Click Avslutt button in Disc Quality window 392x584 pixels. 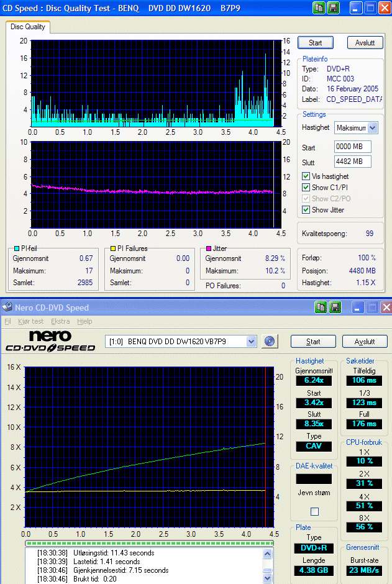pyautogui.click(x=365, y=43)
